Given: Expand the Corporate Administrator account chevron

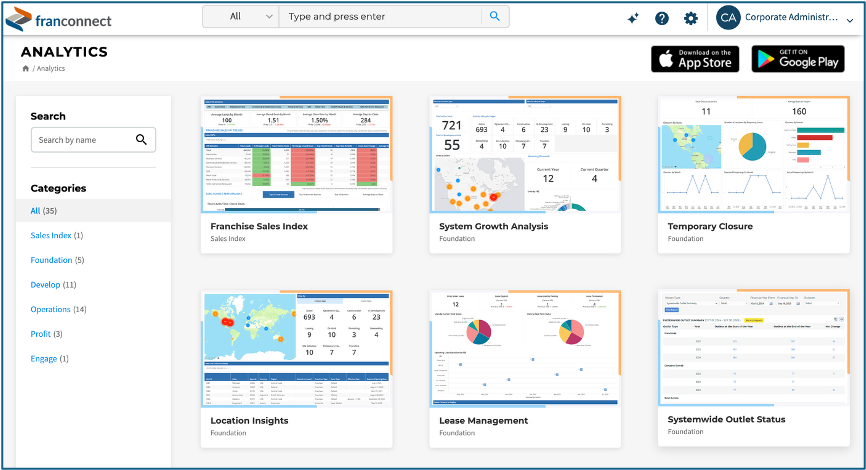Looking at the screenshot, I should pos(850,19).
